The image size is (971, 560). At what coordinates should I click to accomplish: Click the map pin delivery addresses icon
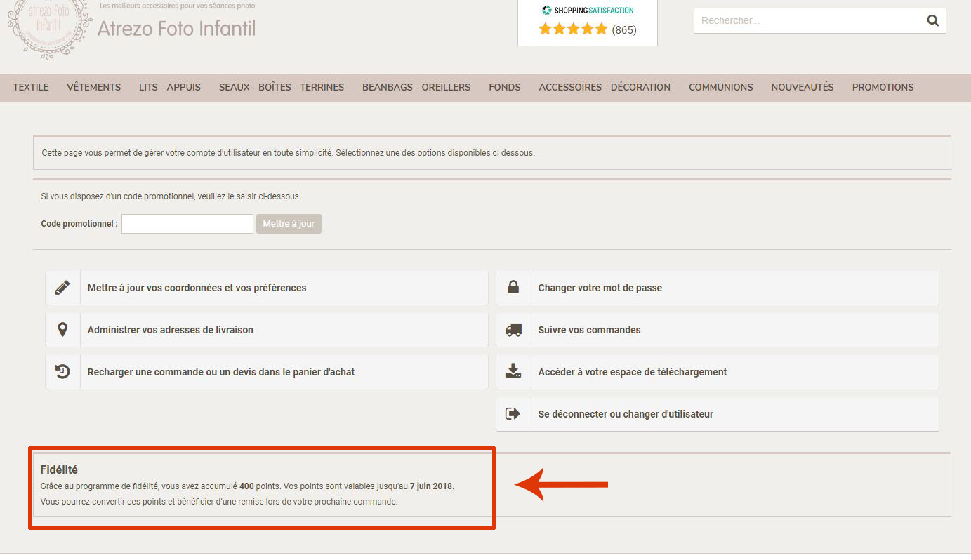62,330
